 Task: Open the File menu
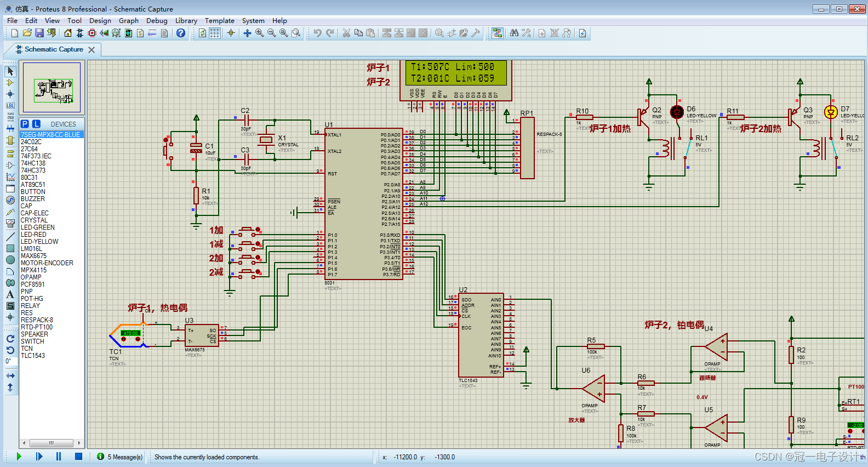(12, 21)
